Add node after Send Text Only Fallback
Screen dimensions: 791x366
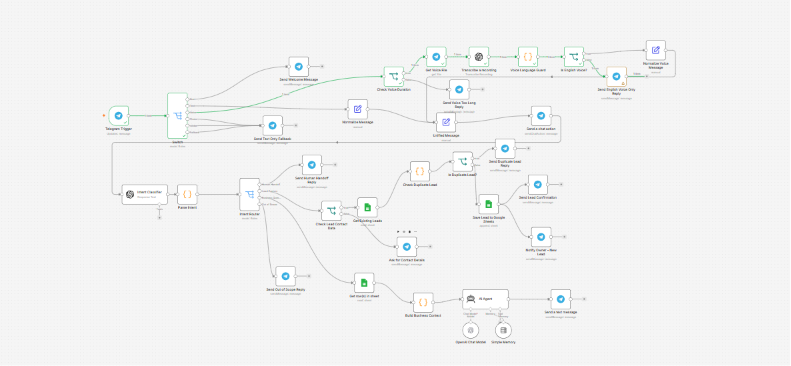click(296, 126)
